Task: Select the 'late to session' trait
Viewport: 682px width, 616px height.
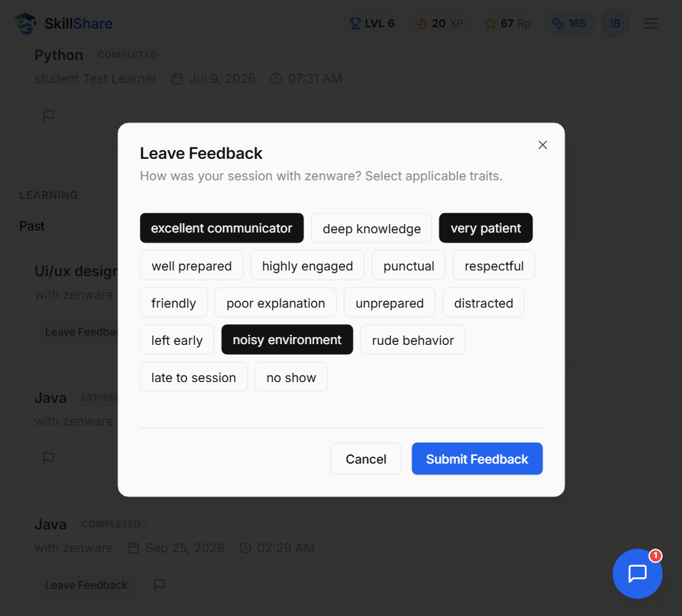Action: coord(193,377)
